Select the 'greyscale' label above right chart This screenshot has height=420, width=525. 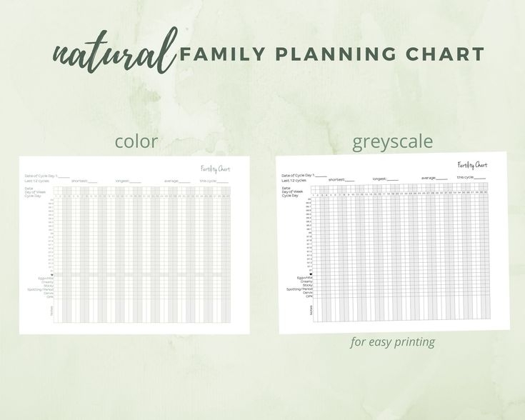(x=392, y=141)
